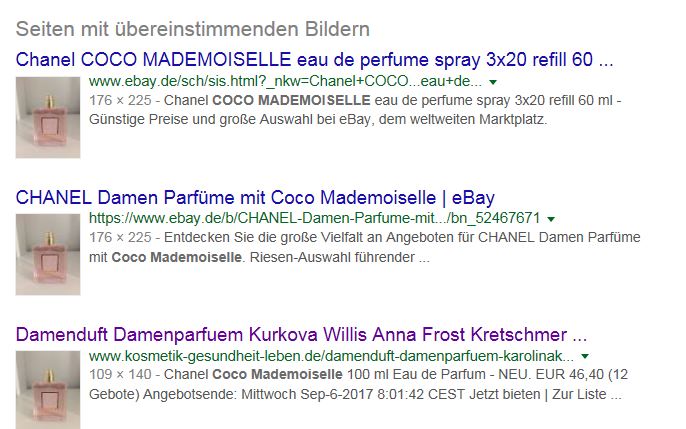Click the first result's '176 × 225' size label

[120, 100]
